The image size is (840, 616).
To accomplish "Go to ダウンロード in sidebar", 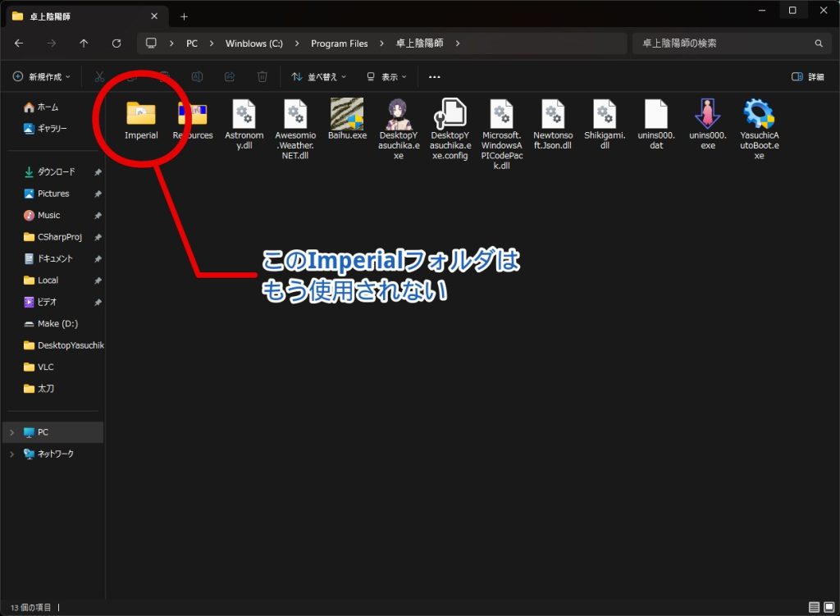I will [56, 172].
